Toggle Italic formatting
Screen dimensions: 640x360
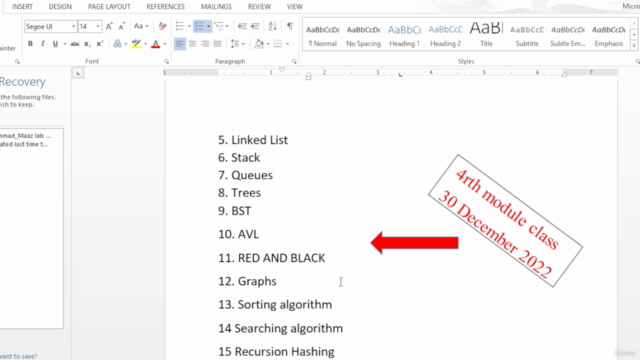(42, 44)
